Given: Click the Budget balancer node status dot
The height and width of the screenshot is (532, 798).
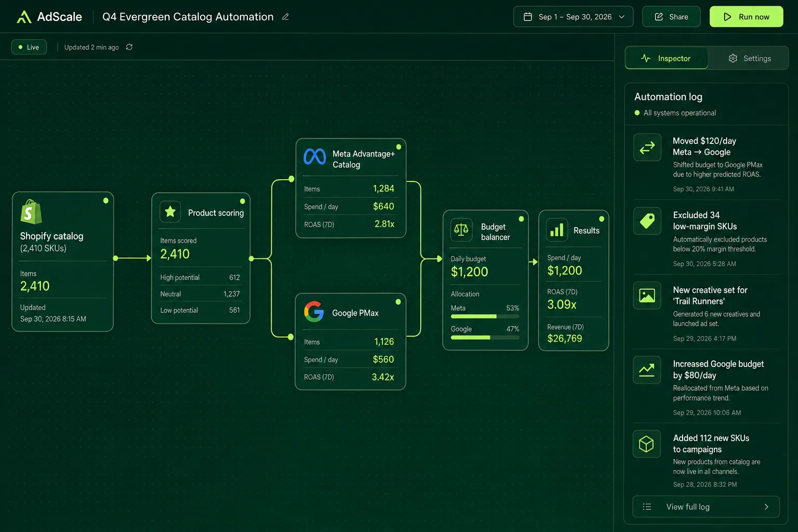Looking at the screenshot, I should point(521,219).
